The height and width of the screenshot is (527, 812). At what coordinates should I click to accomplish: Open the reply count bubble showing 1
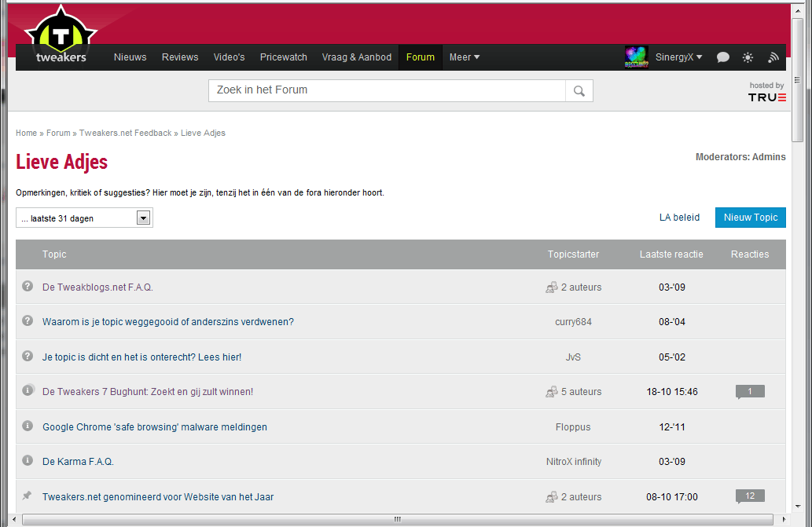pos(750,391)
